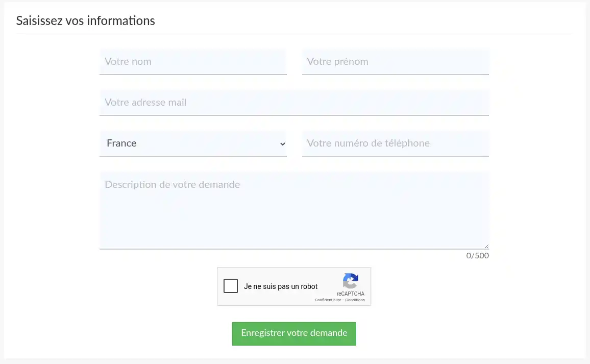Click the 'Votre prénom' input field
The width and height of the screenshot is (590, 364).
pyautogui.click(x=396, y=61)
